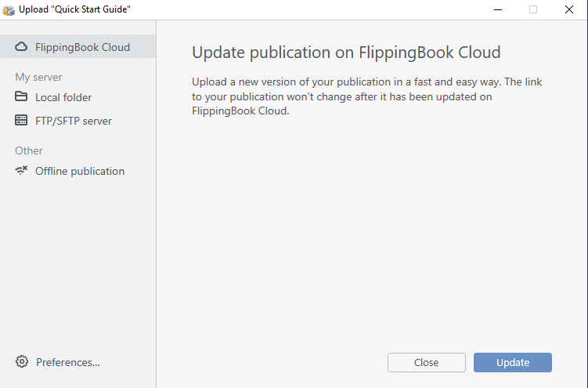Click the Close button next to Update
The width and height of the screenshot is (588, 388).
pyautogui.click(x=427, y=362)
